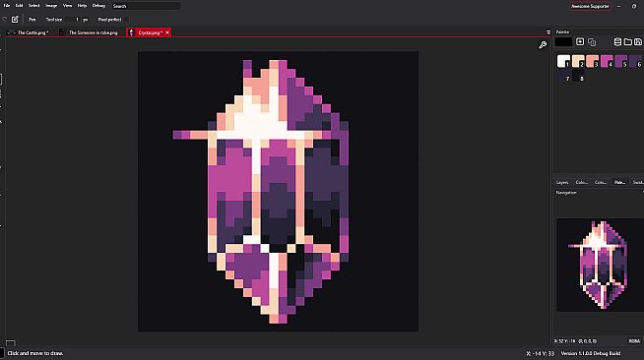Screen dimensions: 644x360
Task: Close the Crystal.png tab
Action: click(x=167, y=32)
